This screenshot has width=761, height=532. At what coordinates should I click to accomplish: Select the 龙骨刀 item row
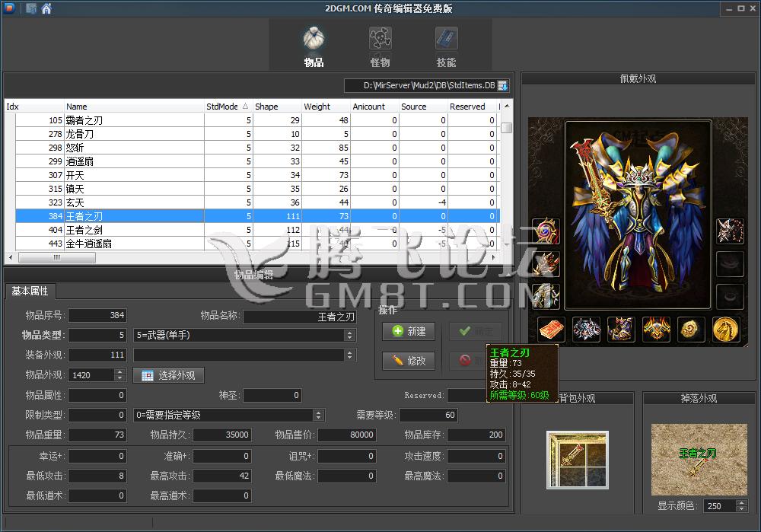click(x=257, y=134)
